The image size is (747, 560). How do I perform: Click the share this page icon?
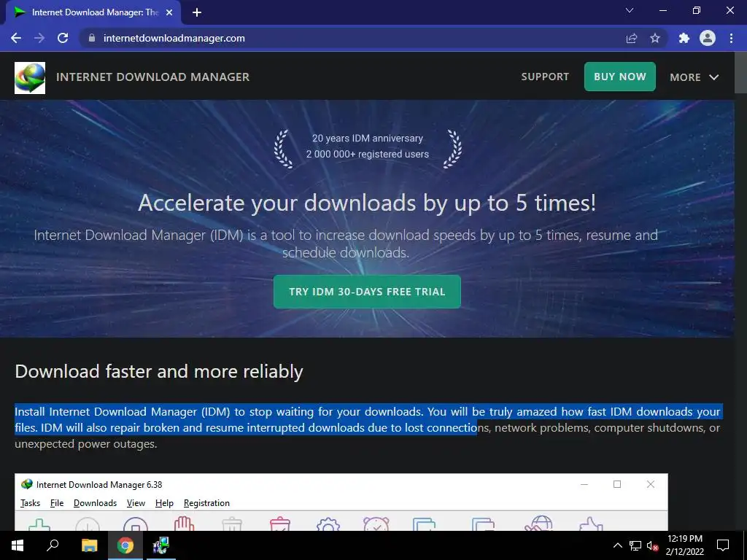(x=632, y=38)
